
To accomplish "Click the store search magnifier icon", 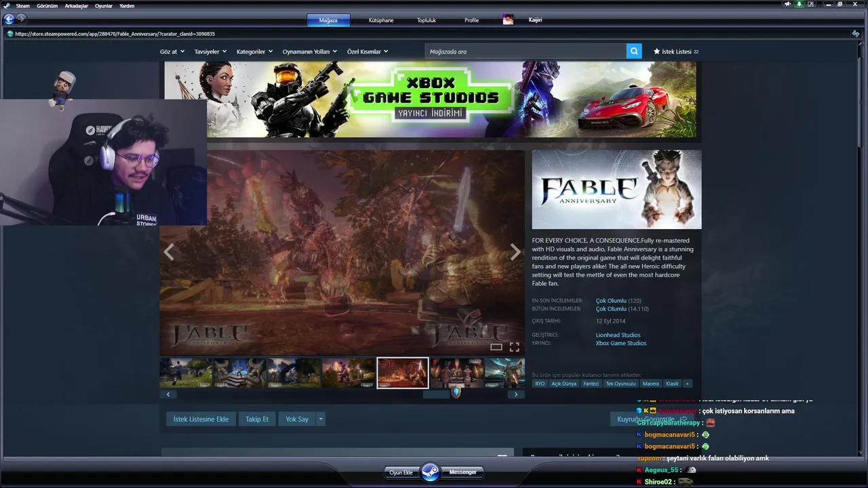I will (x=634, y=52).
